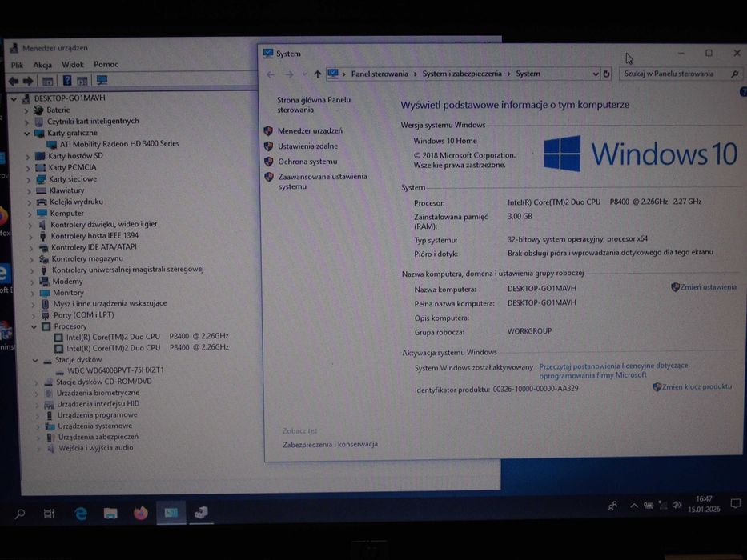Select Czytniki kart inteligentnych row

93,122
